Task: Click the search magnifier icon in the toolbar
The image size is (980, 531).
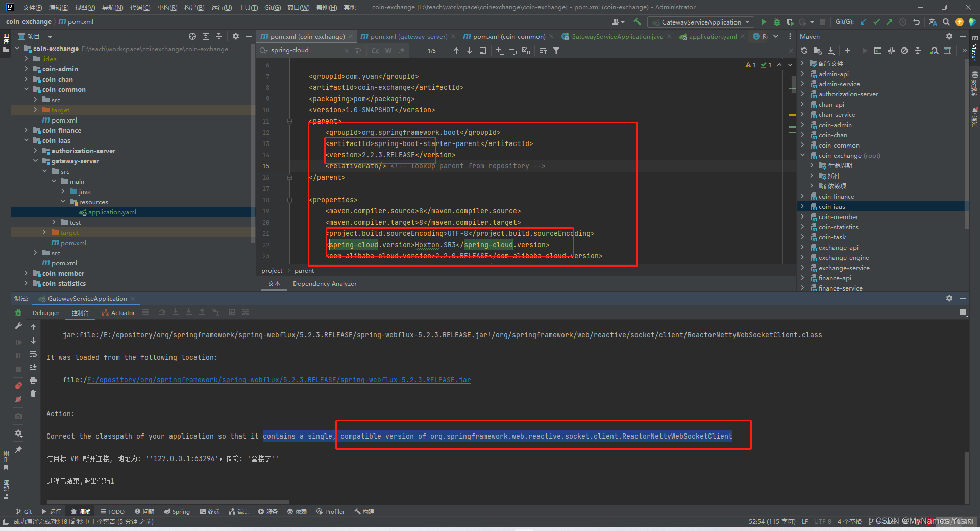Action: [x=946, y=22]
